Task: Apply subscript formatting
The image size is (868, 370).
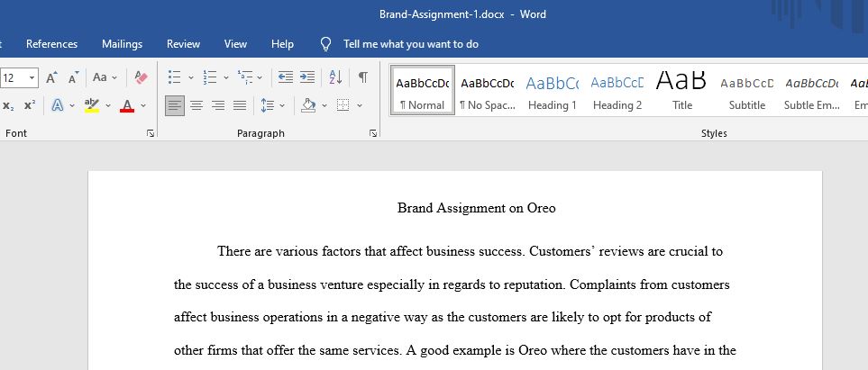Action: click(x=8, y=105)
